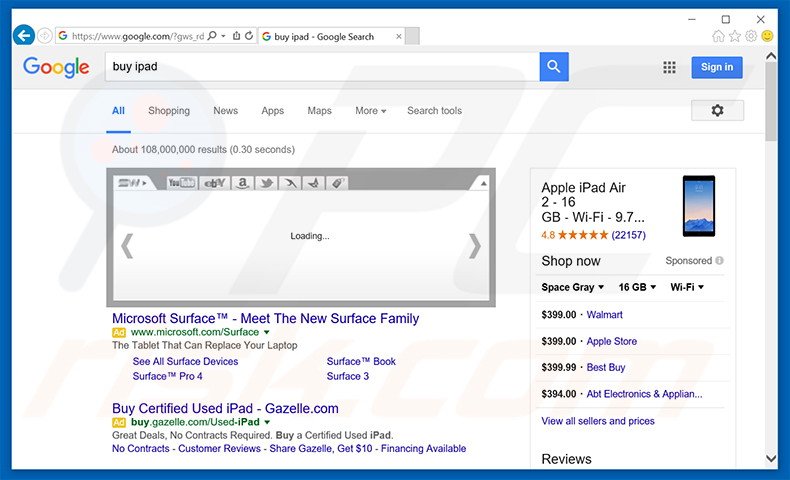The image size is (790, 480).
Task: Open the address bar autocomplete dropdown arrow
Action: (x=223, y=36)
